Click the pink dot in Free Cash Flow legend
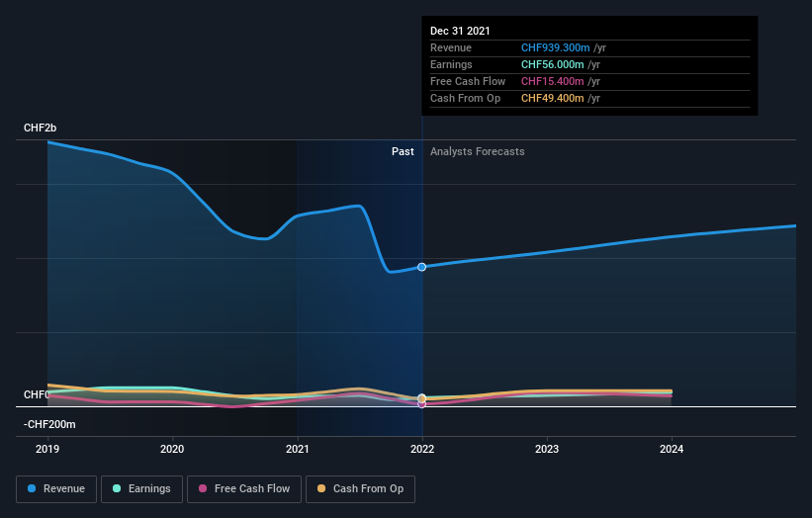The width and height of the screenshot is (812, 518). 203,488
